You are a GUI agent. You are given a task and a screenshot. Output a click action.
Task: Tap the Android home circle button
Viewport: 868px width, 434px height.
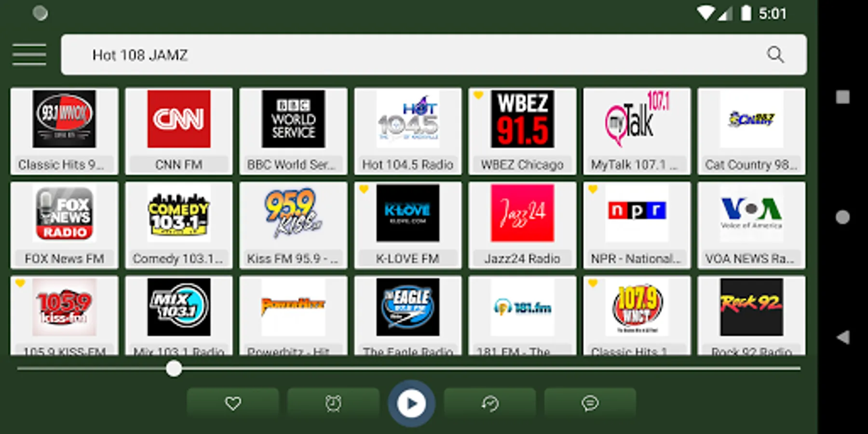[x=842, y=217]
